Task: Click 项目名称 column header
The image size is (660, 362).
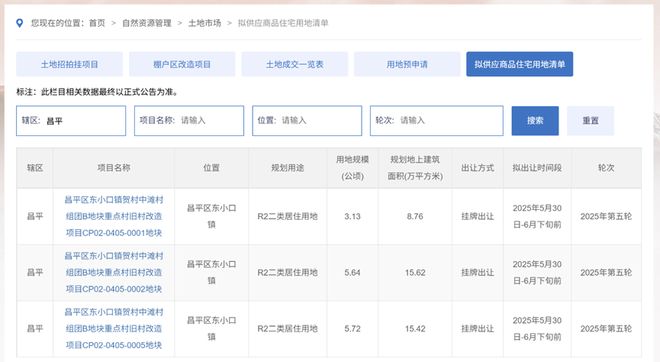Action: click(x=114, y=168)
